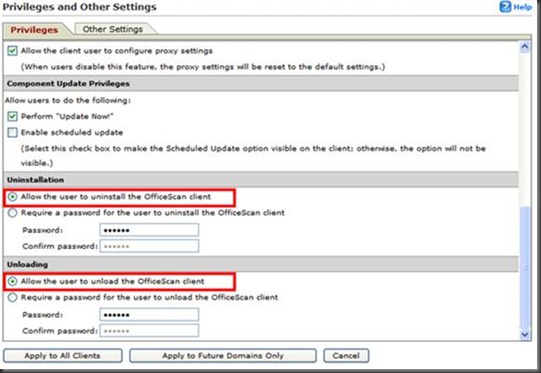The width and height of the screenshot is (541, 373).
Task: Click the "Allow users to do the following:" text
Action: pyautogui.click(x=68, y=100)
